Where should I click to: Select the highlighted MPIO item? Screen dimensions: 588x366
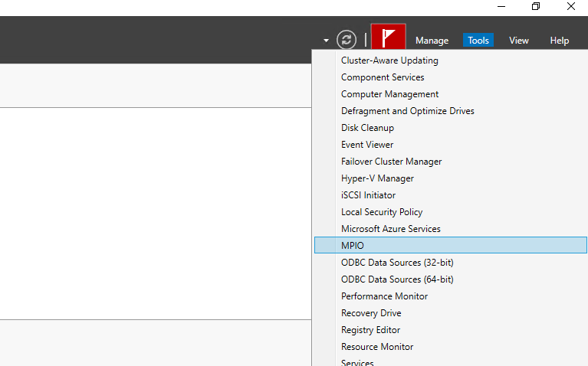(353, 246)
